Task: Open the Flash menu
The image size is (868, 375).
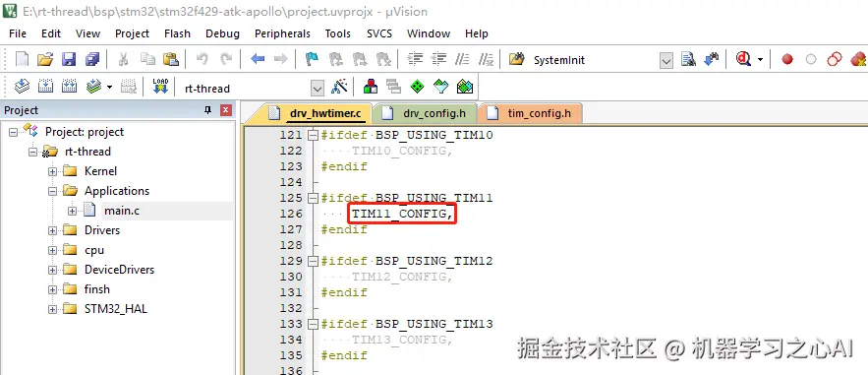Action: pos(177,33)
